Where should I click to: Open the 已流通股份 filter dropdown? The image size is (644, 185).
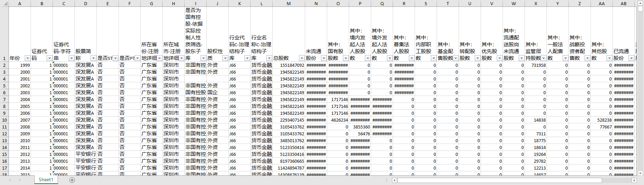tap(631, 58)
